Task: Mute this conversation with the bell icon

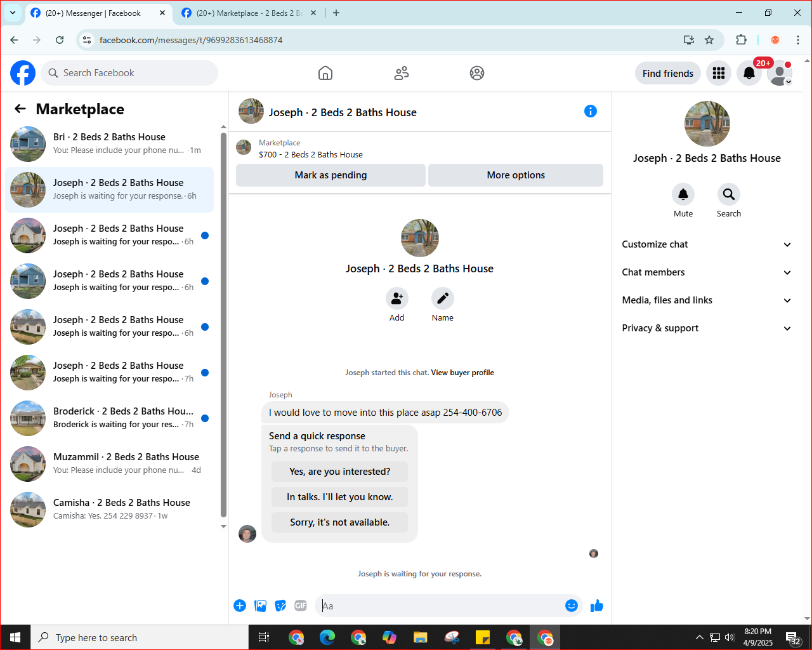Action: pyautogui.click(x=683, y=194)
